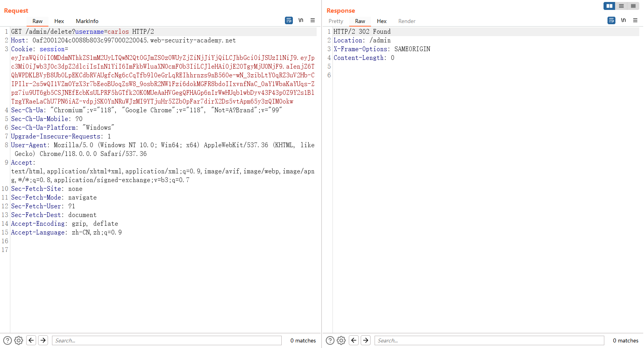The height and width of the screenshot is (348, 644).
Task: Click the carlos parameter value
Action: point(118,31)
